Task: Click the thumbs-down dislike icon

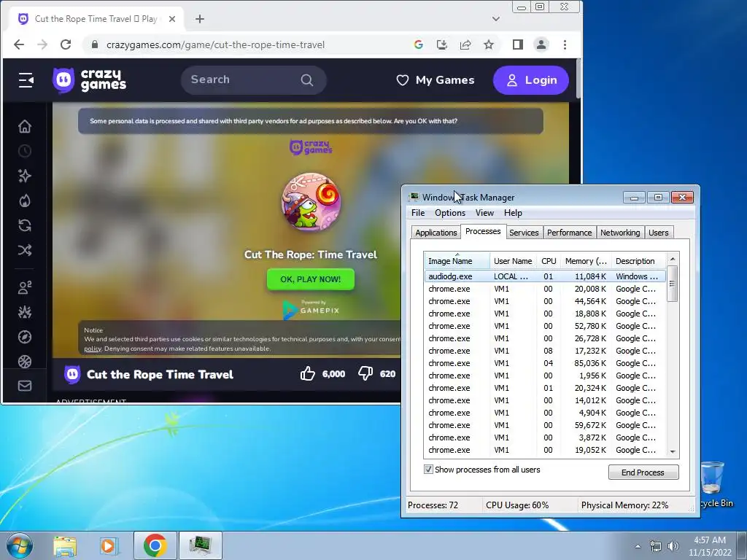Action: [x=365, y=374]
